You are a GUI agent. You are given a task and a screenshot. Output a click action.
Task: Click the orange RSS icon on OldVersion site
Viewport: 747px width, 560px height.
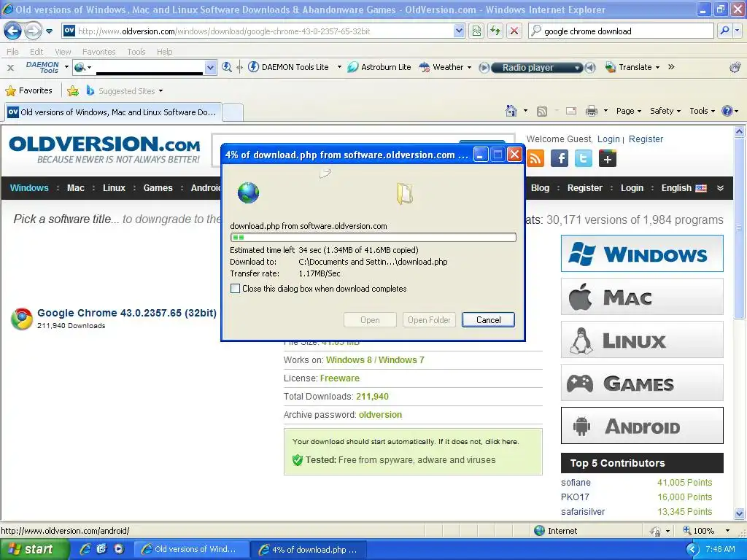point(535,158)
